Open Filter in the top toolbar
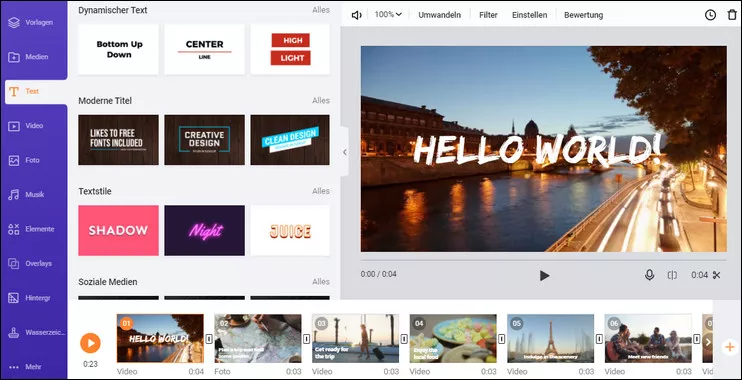Image resolution: width=742 pixels, height=380 pixels. 488,15
